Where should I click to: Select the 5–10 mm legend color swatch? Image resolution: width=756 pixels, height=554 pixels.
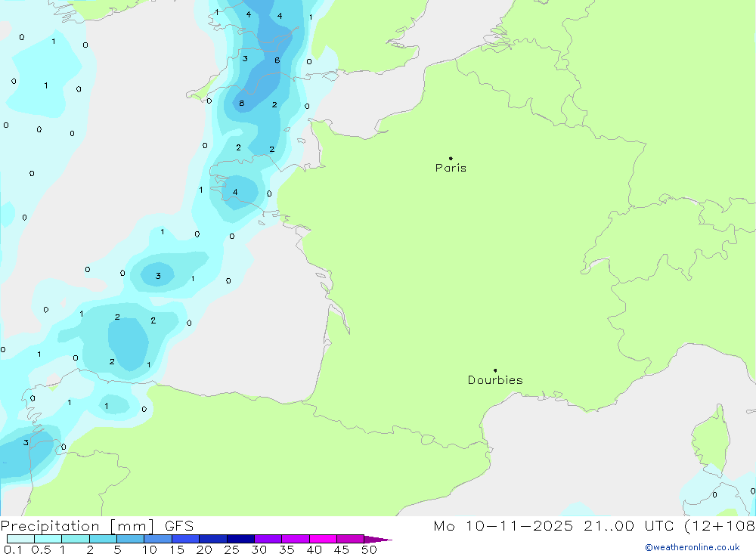tap(131, 539)
